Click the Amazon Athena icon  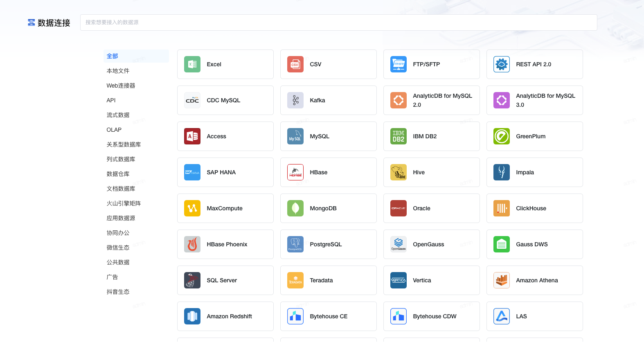coord(502,280)
